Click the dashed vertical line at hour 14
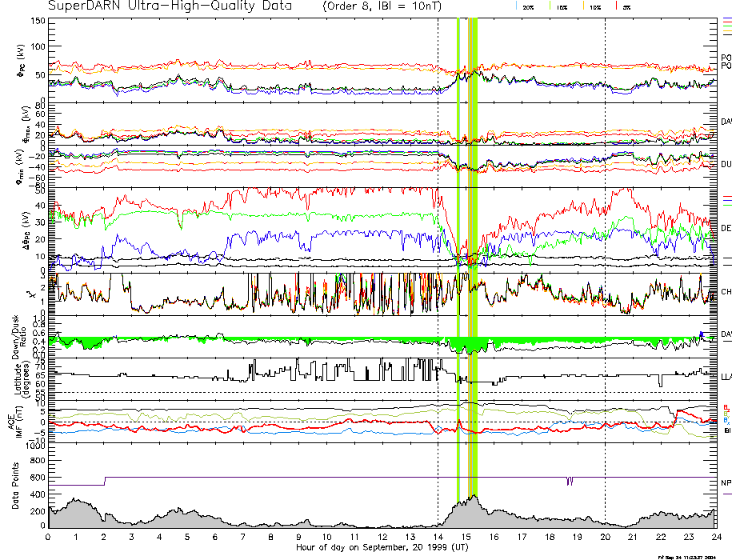 click(x=438, y=240)
